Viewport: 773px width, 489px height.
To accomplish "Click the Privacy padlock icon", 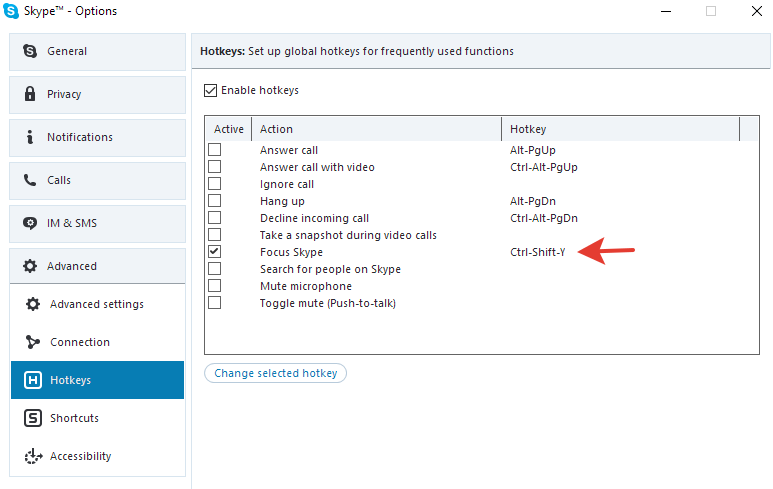I will (x=30, y=94).
